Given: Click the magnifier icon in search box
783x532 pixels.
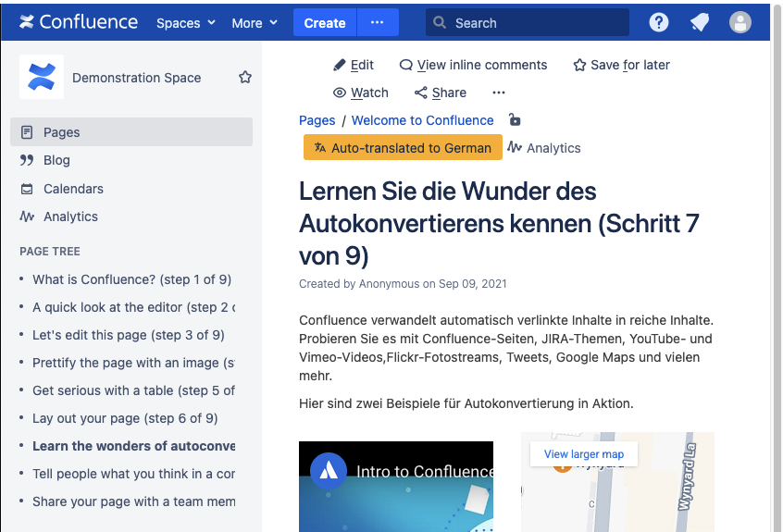Looking at the screenshot, I should 440,22.
